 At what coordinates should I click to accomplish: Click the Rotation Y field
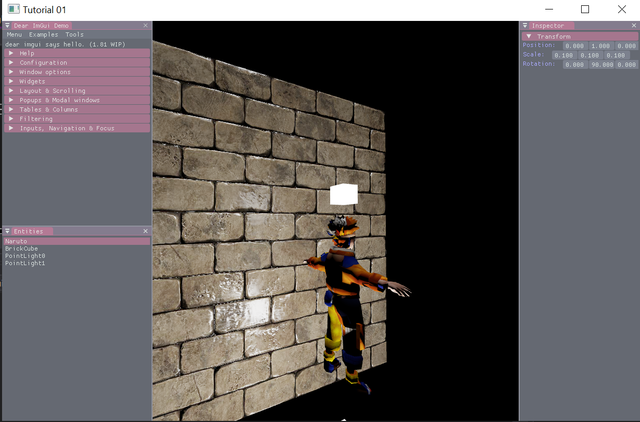click(601, 64)
